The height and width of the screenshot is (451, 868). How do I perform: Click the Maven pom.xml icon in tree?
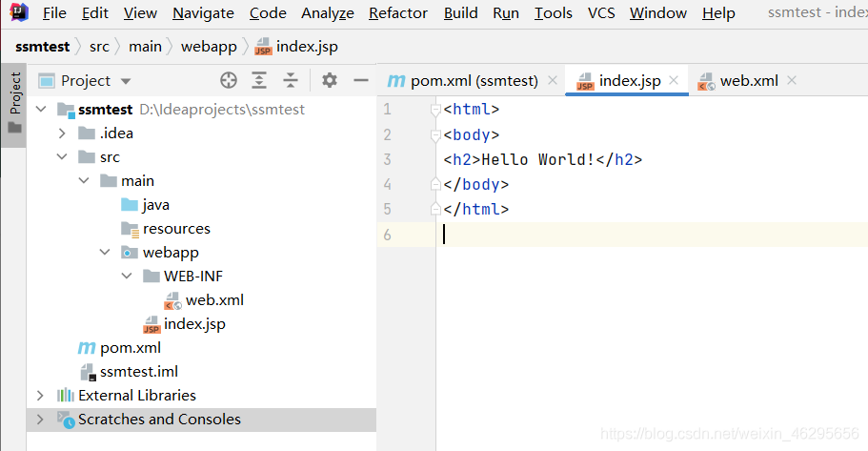click(x=87, y=348)
